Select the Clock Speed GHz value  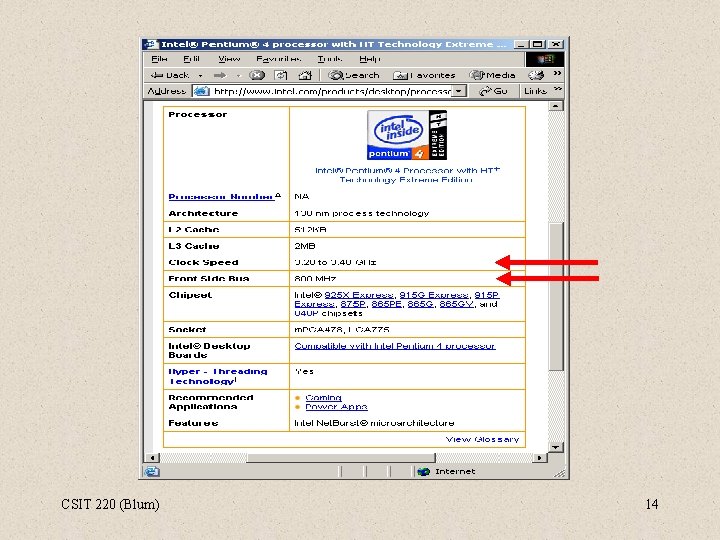click(335, 262)
